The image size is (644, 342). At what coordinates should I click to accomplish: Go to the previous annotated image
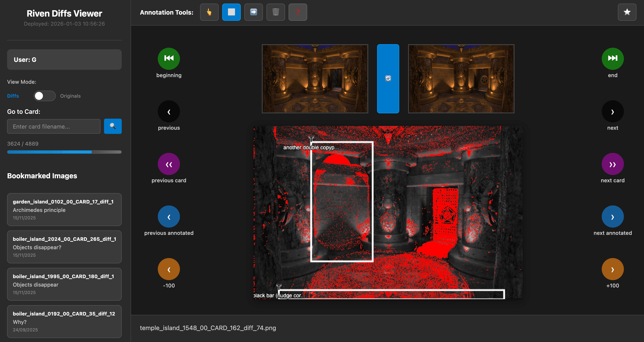pyautogui.click(x=169, y=217)
